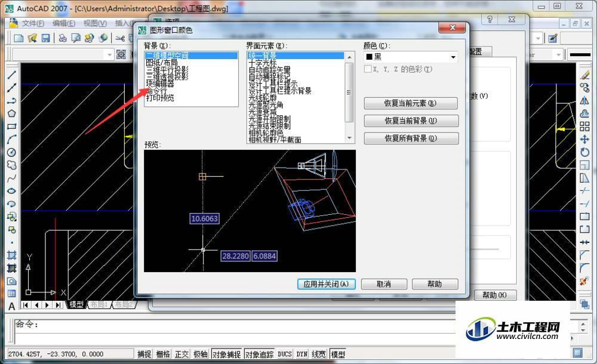This screenshot has height=364, width=597.
Task: Toggle 对象捕捉 object snap in status bar
Action: (x=226, y=354)
